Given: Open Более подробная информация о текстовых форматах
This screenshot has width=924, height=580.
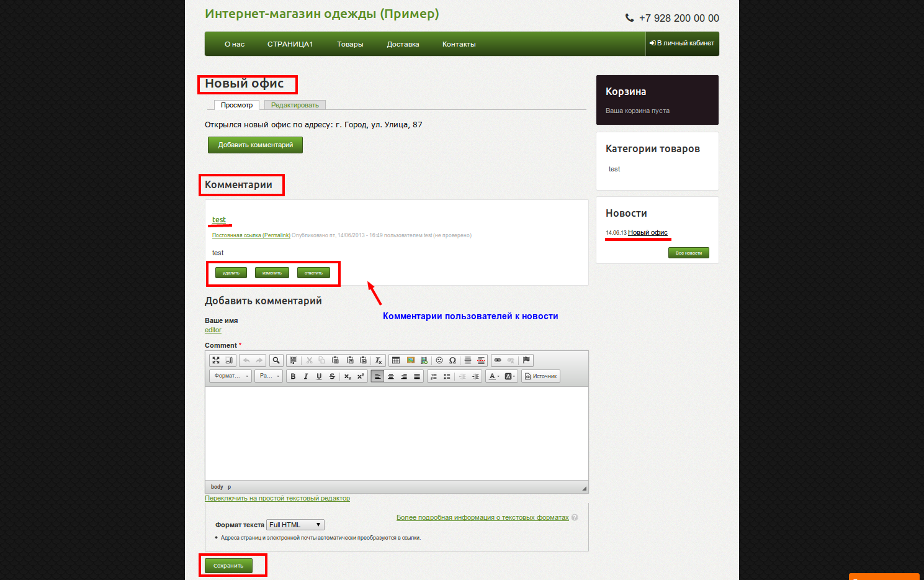Looking at the screenshot, I should [x=483, y=517].
